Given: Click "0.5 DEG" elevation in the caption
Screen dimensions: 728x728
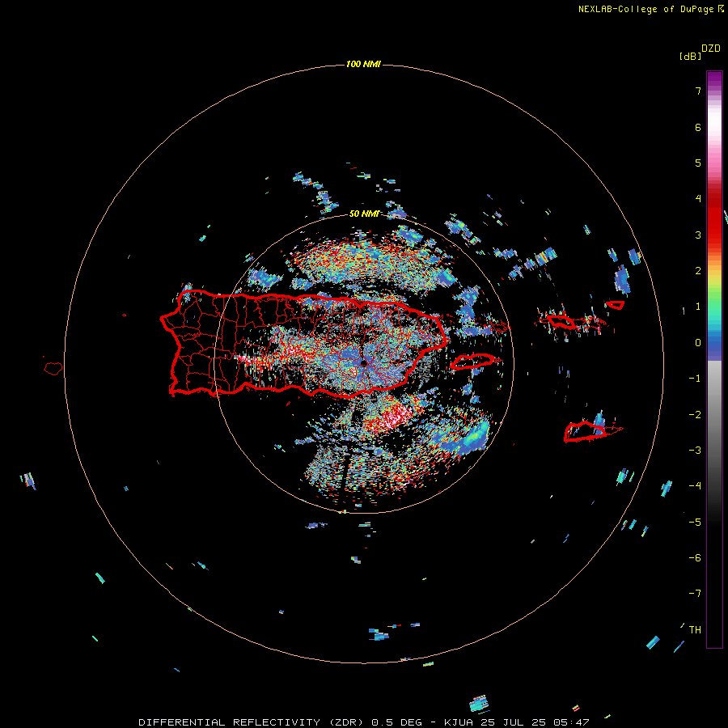Looking at the screenshot, I should tap(397, 722).
